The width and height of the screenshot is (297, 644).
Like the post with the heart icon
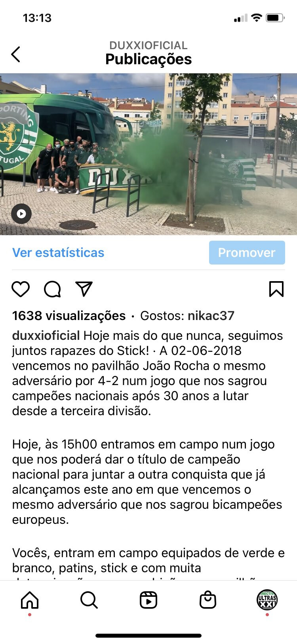point(21,289)
